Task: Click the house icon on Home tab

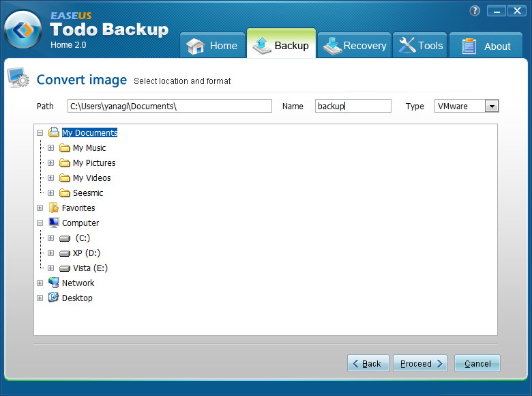Action: point(195,46)
